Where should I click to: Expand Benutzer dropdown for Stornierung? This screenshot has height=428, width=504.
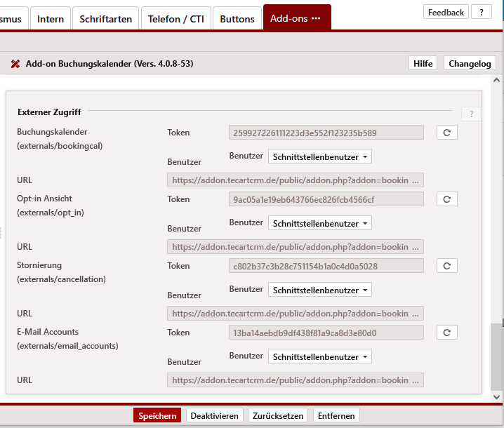[x=319, y=290]
